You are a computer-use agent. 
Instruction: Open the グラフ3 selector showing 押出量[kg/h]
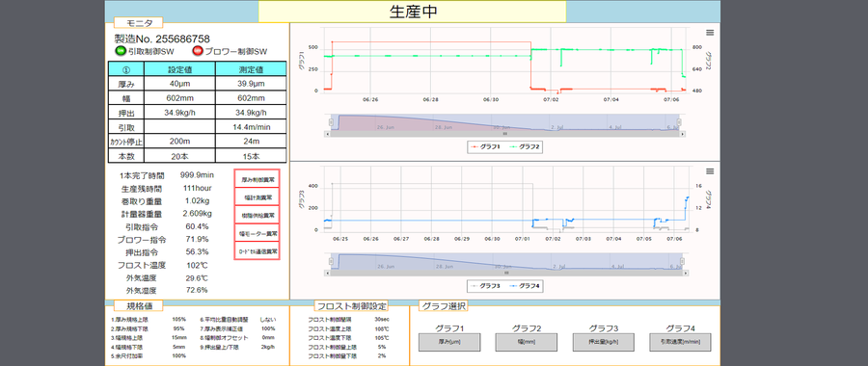(x=604, y=342)
